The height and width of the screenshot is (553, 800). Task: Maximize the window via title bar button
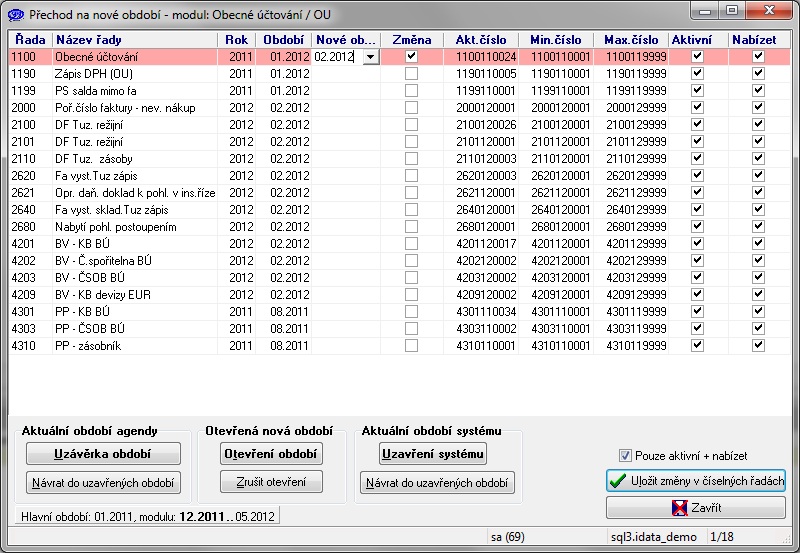pyautogui.click(x=732, y=10)
